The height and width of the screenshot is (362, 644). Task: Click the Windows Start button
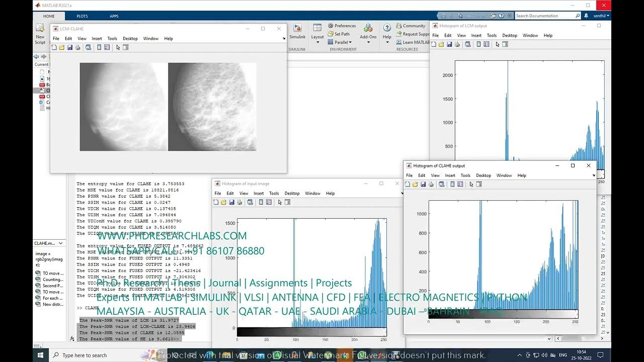[40, 355]
